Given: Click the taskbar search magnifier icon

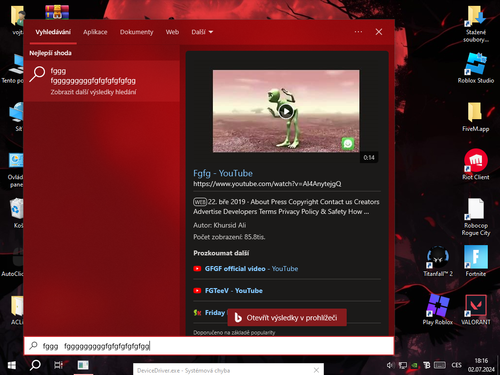Looking at the screenshot, I should coord(35,365).
